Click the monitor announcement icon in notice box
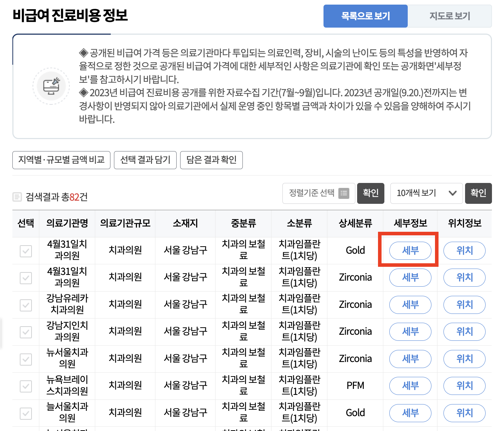Viewport: 504px width, 431px height. pos(51,86)
